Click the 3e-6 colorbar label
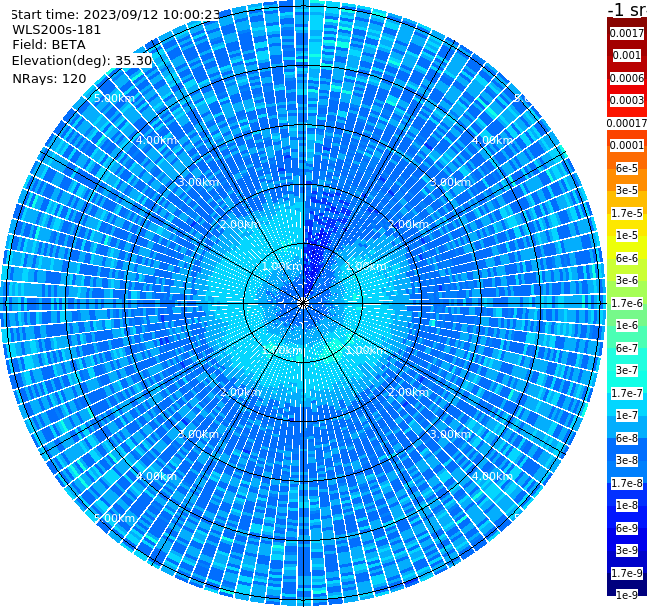Viewport: 647px width, 607px height. [x=627, y=280]
